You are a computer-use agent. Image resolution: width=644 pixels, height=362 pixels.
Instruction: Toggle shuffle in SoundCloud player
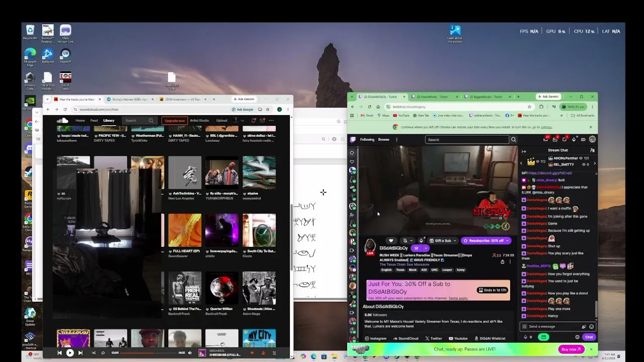[94, 353]
